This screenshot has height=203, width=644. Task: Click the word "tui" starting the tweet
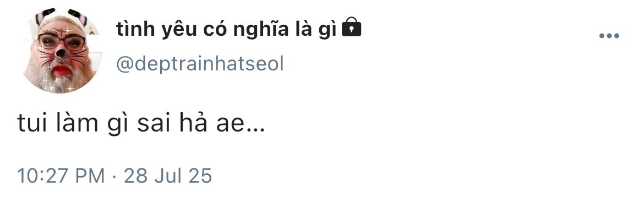point(33,123)
